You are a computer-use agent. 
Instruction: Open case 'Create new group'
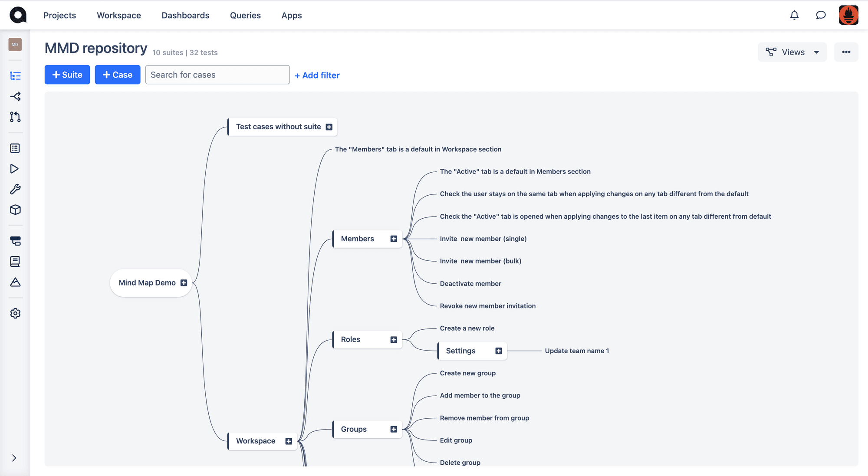pyautogui.click(x=467, y=373)
